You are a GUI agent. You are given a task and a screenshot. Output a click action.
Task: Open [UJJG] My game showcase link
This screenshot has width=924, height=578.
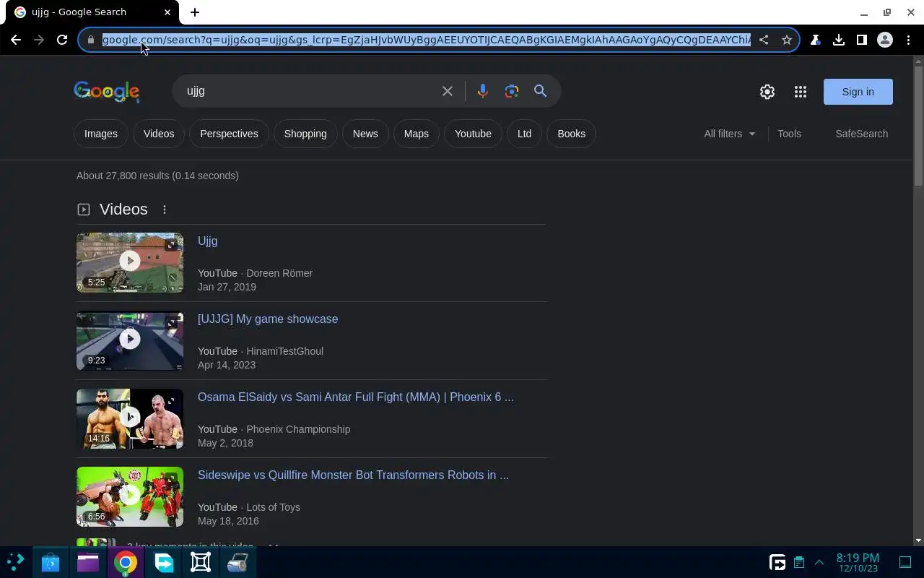pos(268,319)
